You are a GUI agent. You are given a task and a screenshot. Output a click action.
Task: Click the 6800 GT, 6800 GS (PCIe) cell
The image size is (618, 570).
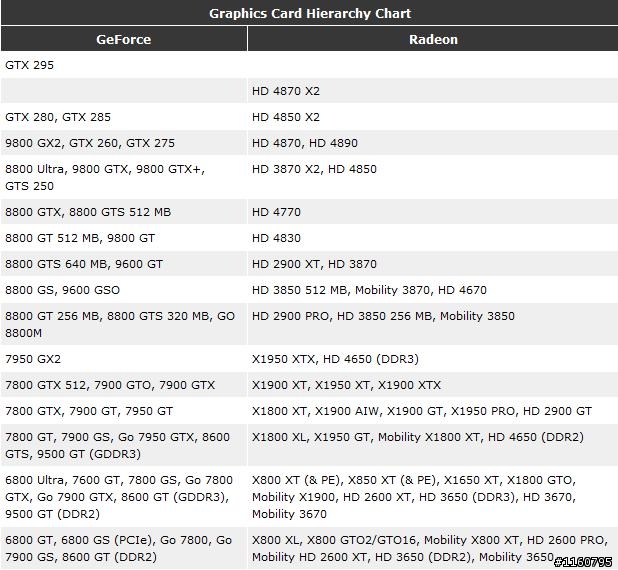point(124,548)
